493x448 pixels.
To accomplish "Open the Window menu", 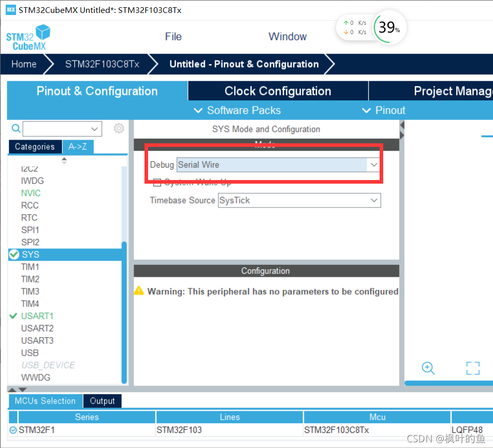I will (x=287, y=37).
